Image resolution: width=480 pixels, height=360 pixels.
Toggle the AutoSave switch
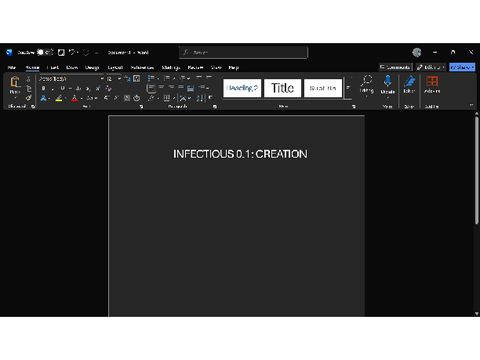[45, 52]
